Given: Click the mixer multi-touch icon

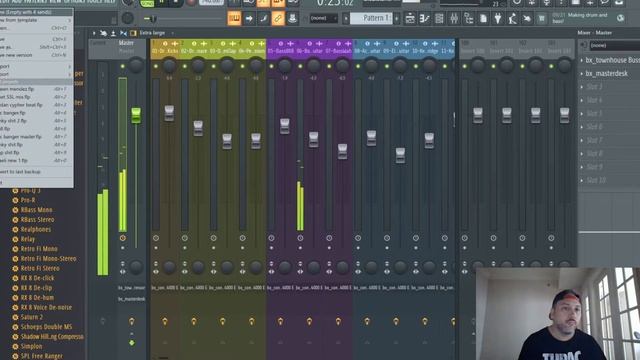Looking at the screenshot, I should pos(104,33).
